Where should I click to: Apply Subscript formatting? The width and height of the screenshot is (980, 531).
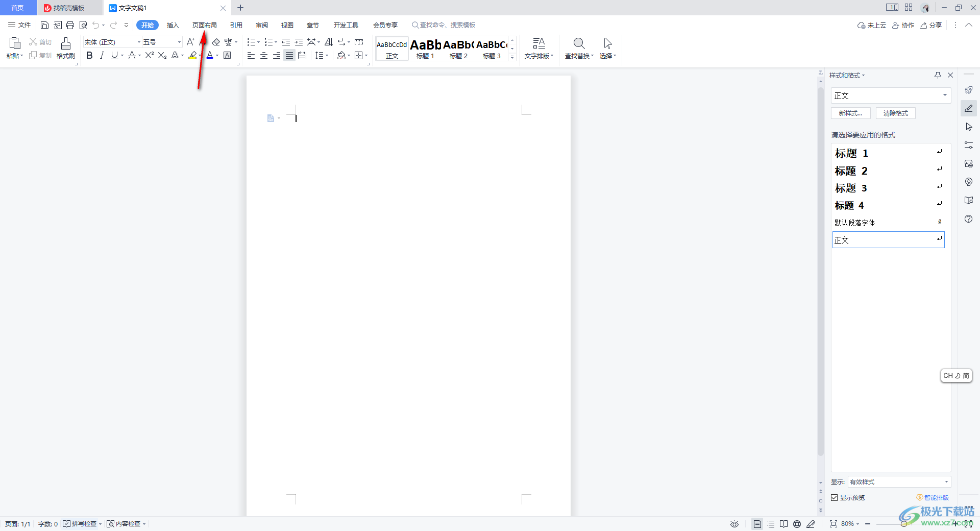[x=162, y=55]
